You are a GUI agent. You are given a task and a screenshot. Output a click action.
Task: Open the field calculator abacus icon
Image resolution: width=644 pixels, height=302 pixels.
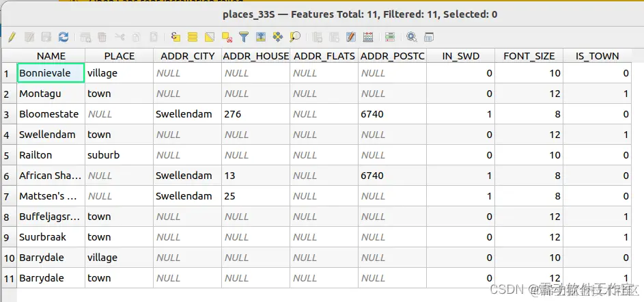(368, 37)
